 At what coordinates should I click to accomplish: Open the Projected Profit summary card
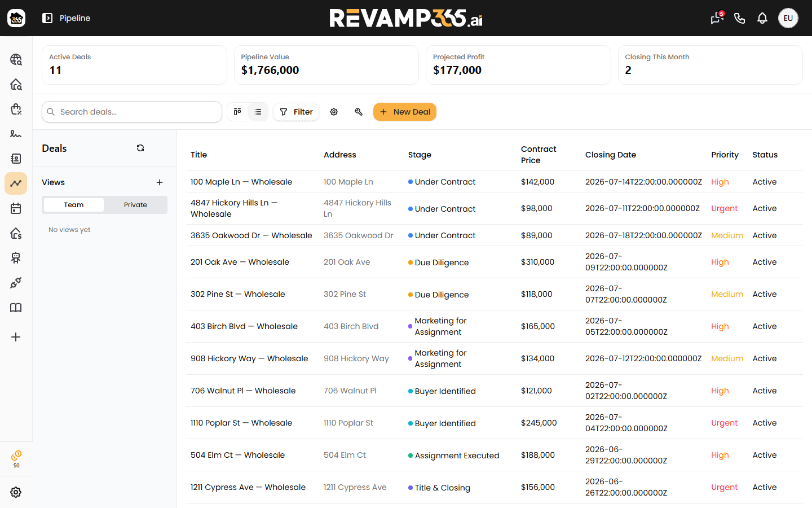(x=518, y=65)
